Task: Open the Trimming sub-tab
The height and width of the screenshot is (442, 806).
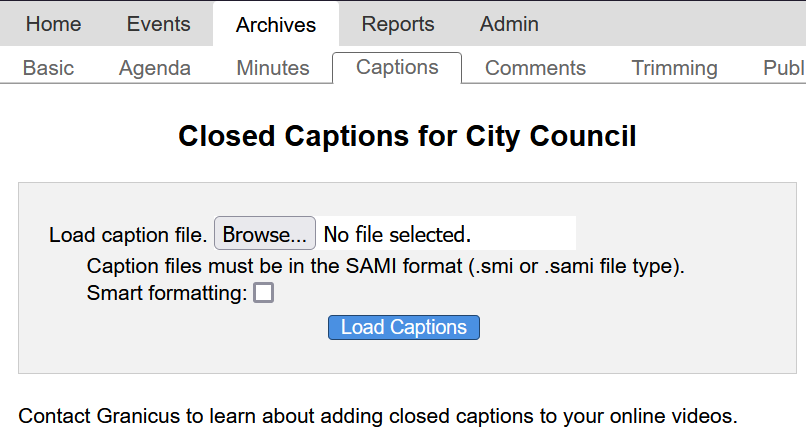Action: click(674, 68)
